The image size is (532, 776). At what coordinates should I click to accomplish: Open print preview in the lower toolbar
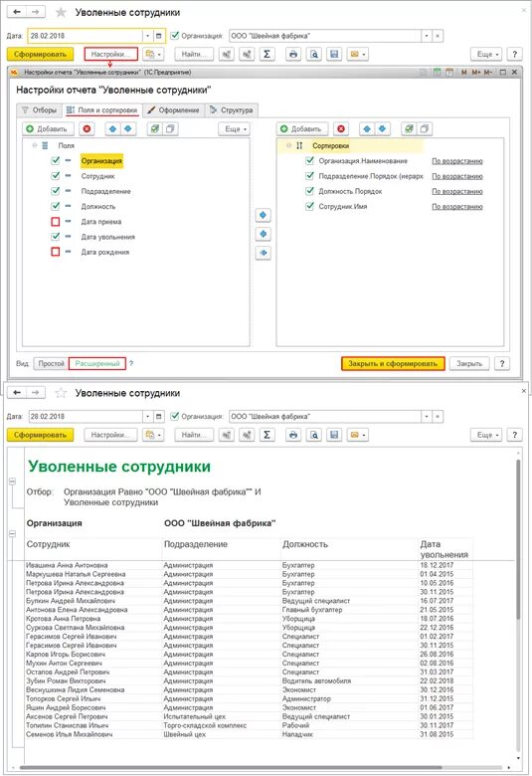(x=314, y=435)
